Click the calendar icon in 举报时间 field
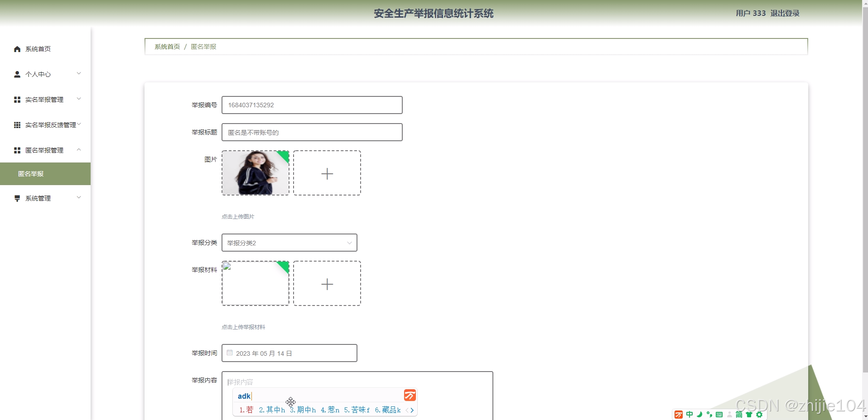 click(x=230, y=353)
